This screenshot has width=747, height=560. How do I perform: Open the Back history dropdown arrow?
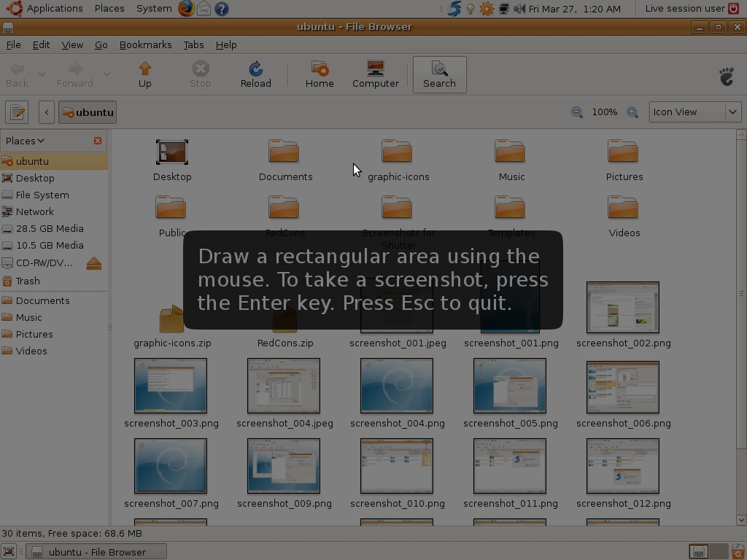pyautogui.click(x=42, y=74)
